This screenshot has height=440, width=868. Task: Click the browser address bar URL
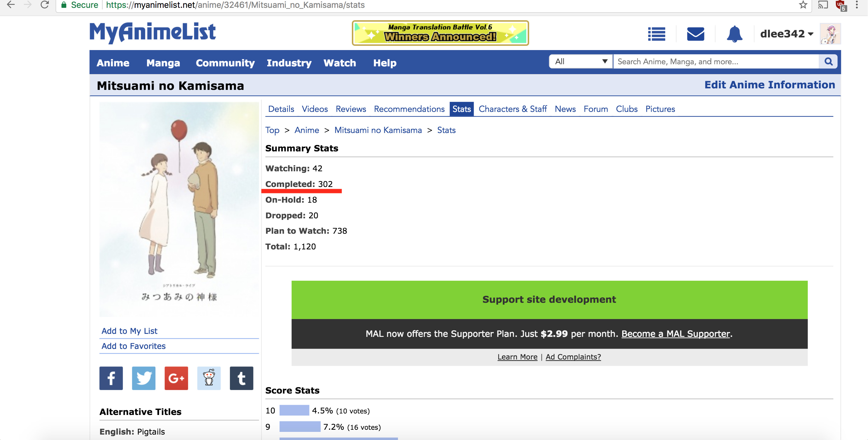point(235,5)
